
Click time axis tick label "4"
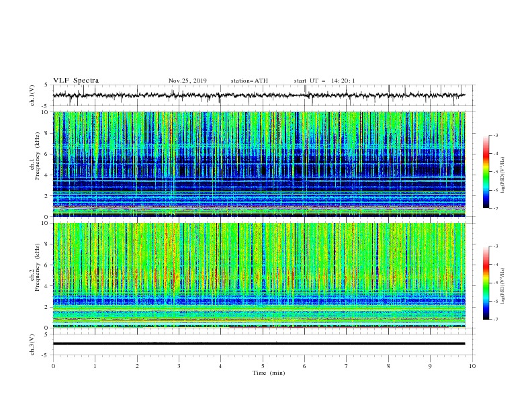(x=220, y=366)
